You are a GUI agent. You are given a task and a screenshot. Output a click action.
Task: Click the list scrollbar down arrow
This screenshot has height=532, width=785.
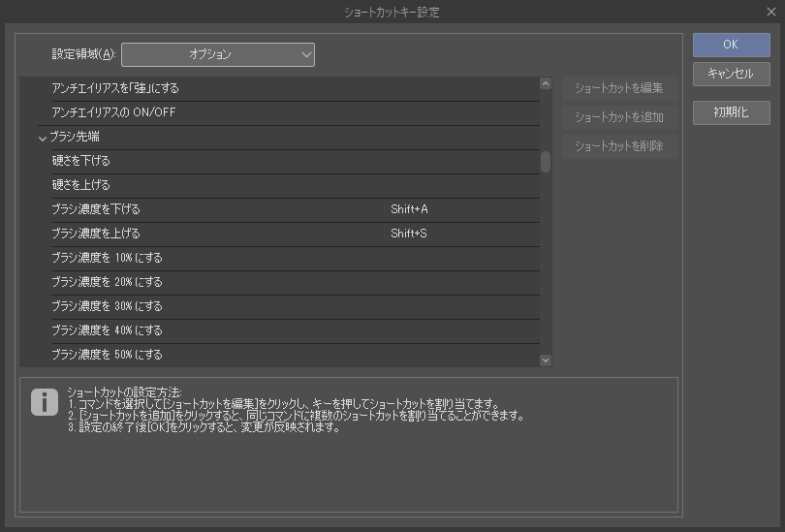546,360
